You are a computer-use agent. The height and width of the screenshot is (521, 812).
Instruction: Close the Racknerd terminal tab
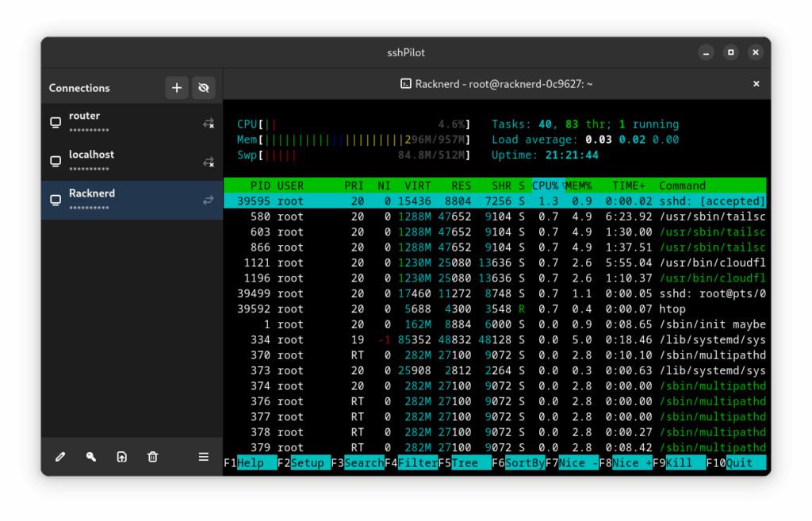(756, 84)
